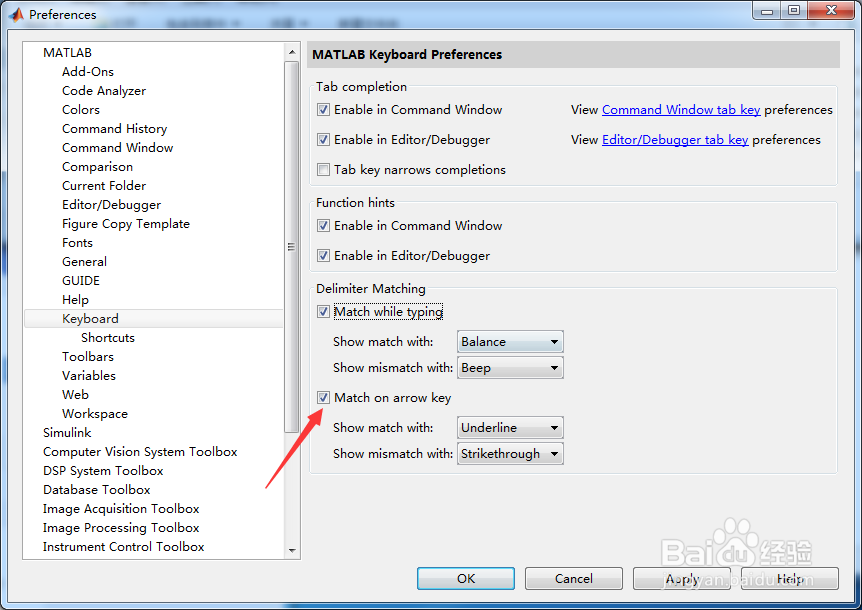Viewport: 862px width, 610px height.
Task: Select Web in preferences tree
Action: click(x=75, y=395)
